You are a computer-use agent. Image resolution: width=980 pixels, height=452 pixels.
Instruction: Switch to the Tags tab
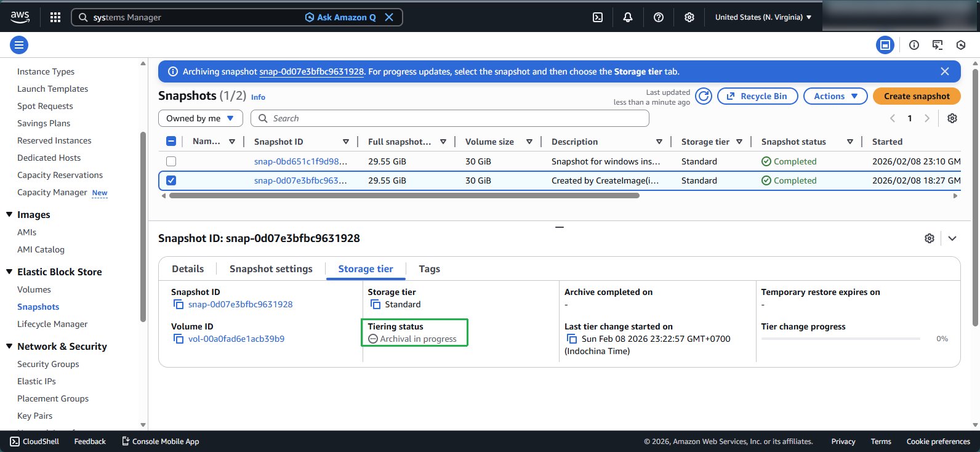(429, 269)
